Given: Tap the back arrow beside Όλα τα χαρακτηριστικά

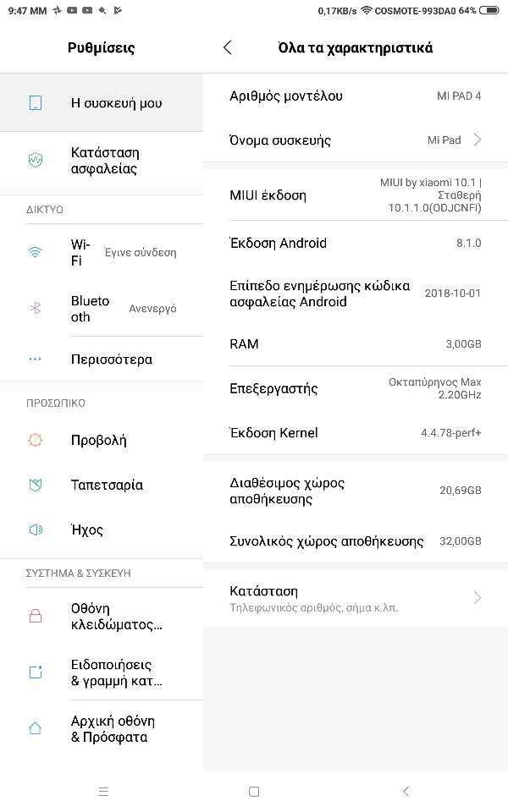Looking at the screenshot, I should pyautogui.click(x=228, y=47).
